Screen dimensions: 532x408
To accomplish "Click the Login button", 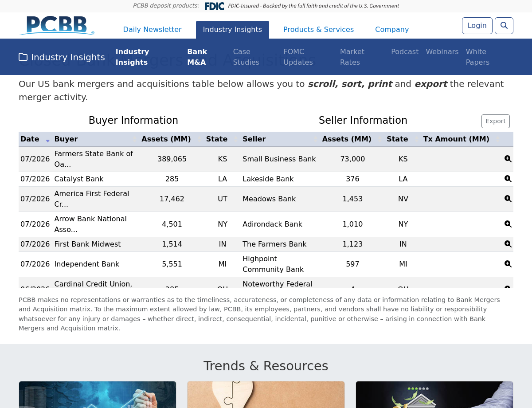I will tap(477, 26).
